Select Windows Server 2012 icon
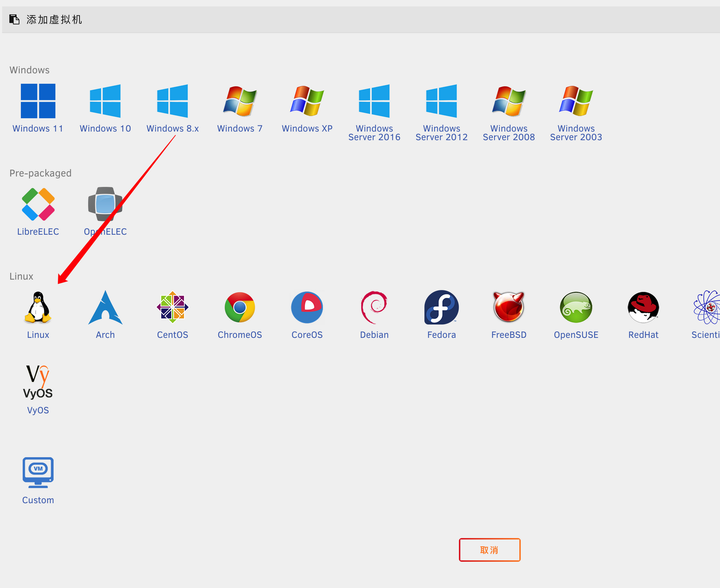720x588 pixels. [x=441, y=101]
